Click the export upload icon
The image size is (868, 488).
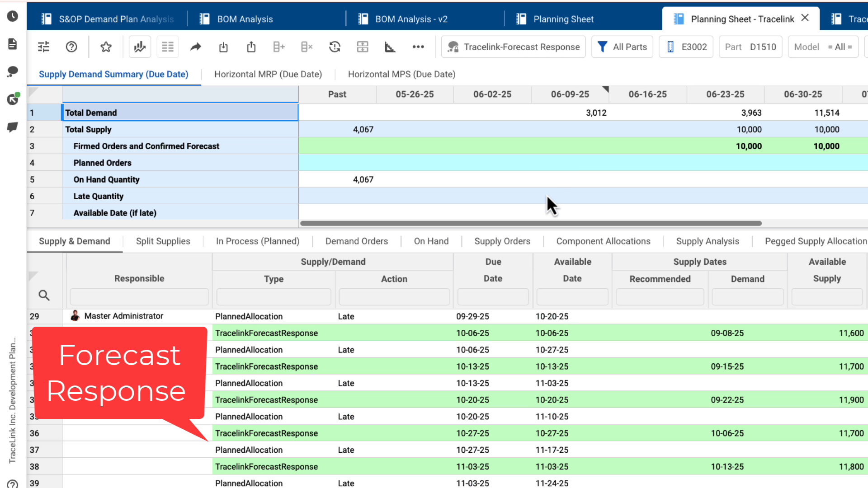[251, 47]
